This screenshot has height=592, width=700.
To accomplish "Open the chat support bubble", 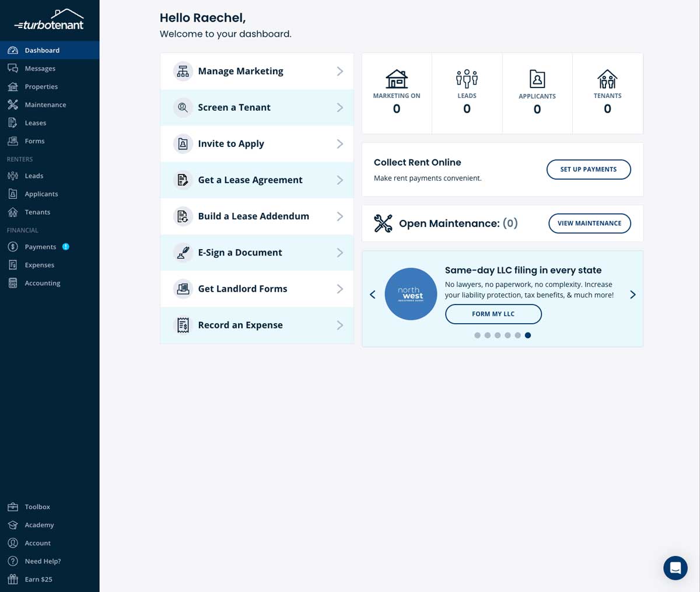I will click(x=675, y=568).
